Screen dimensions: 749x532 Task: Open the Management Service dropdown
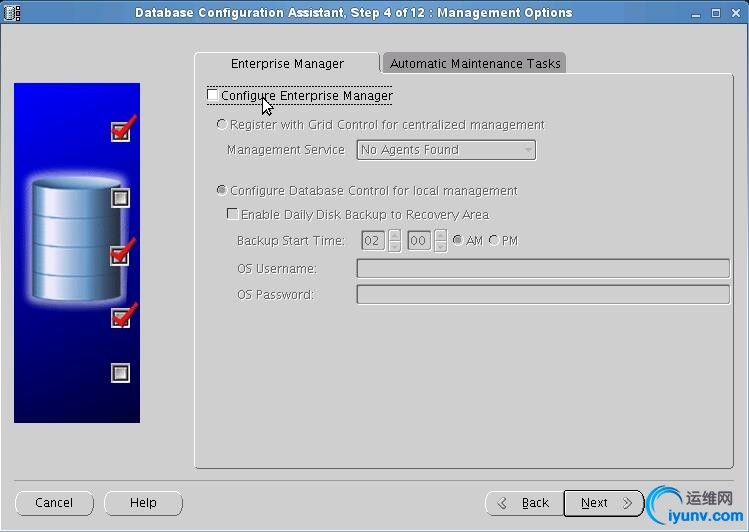(x=446, y=150)
